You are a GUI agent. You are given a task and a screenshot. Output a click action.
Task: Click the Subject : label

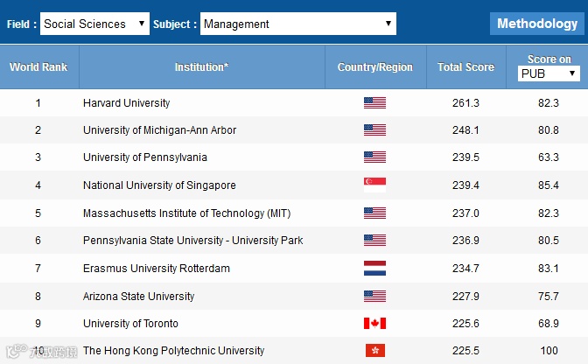(x=175, y=24)
